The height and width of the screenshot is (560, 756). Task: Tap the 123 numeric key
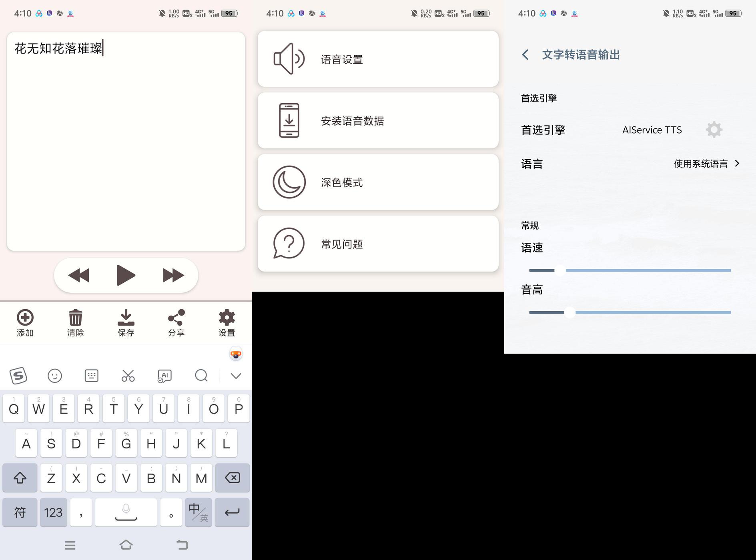pyautogui.click(x=53, y=512)
